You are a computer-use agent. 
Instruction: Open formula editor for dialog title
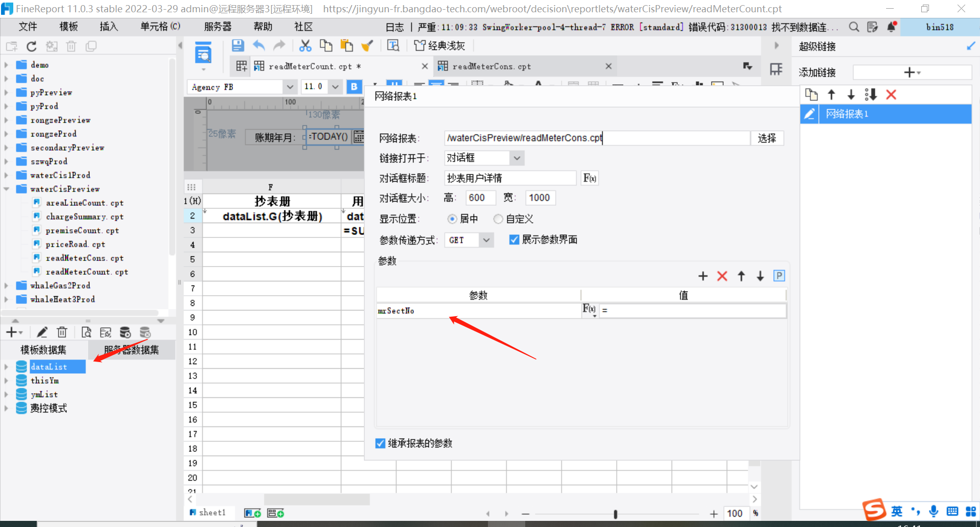click(x=590, y=178)
